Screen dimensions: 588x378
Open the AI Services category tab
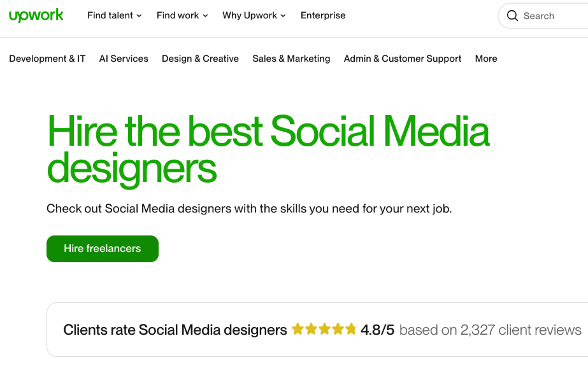pos(123,59)
